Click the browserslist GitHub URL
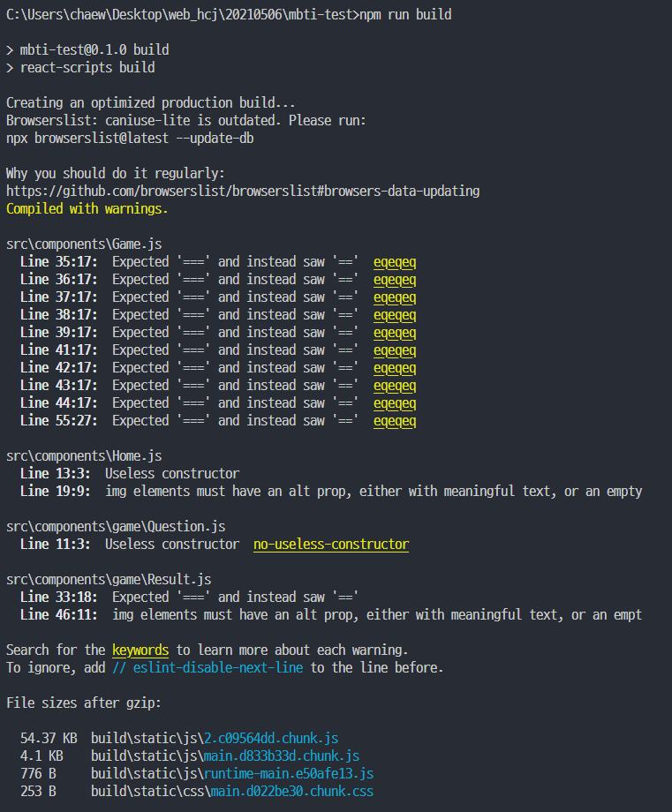Viewport: 672px width, 812px height. [243, 192]
